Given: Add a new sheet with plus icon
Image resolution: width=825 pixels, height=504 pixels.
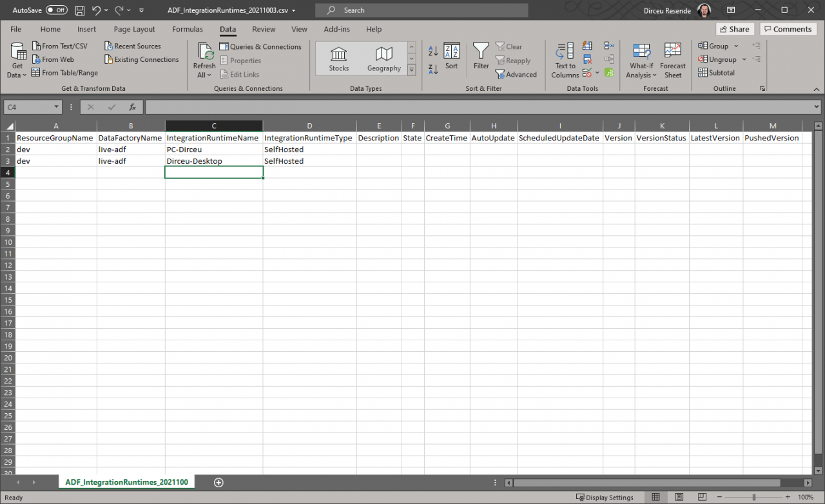Looking at the screenshot, I should 218,482.
